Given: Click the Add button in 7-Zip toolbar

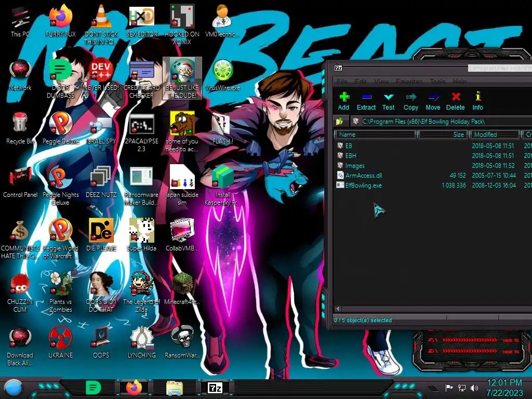Looking at the screenshot, I should point(344,101).
